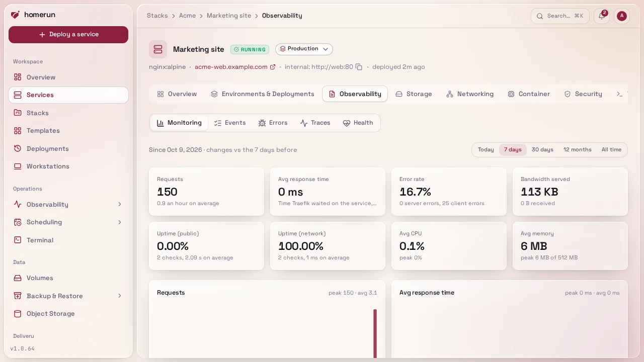Screen dimensions: 644x362
Task: Expand the Scheduling sidebar chevron
Action: (120, 222)
